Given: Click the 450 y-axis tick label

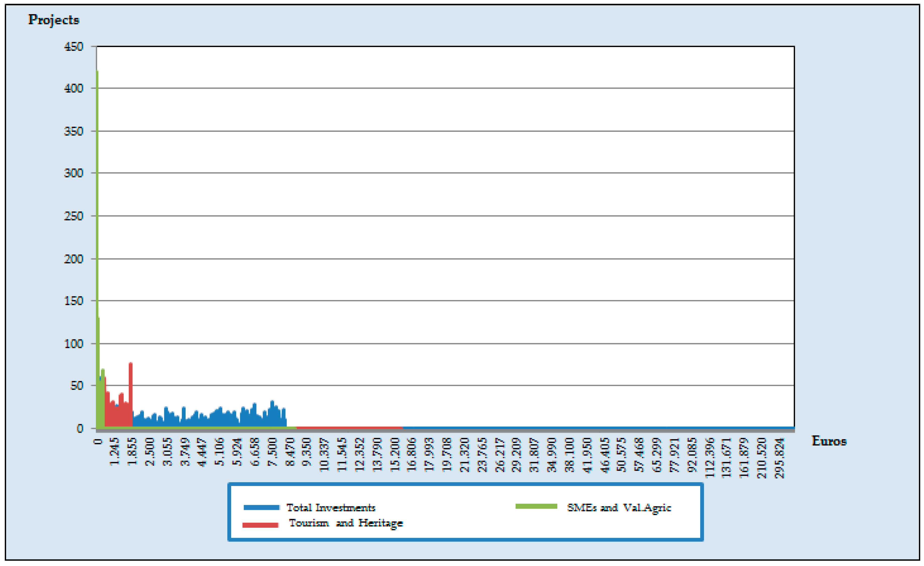Looking at the screenshot, I should tap(73, 47).
